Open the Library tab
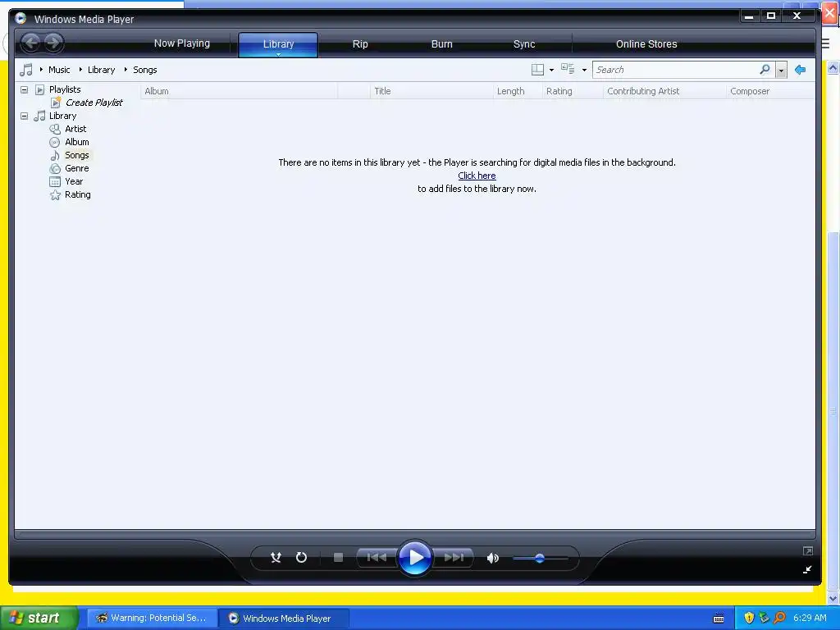This screenshot has height=630, width=840. coord(278,44)
